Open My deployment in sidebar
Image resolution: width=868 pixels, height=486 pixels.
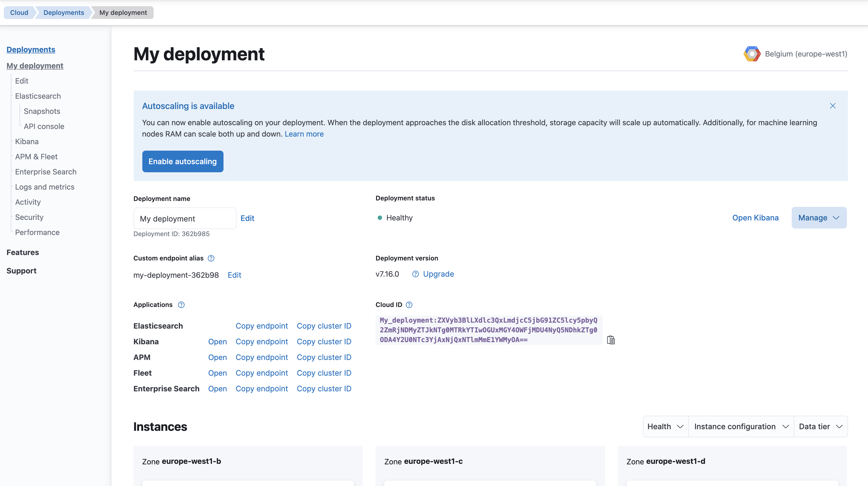(x=35, y=66)
